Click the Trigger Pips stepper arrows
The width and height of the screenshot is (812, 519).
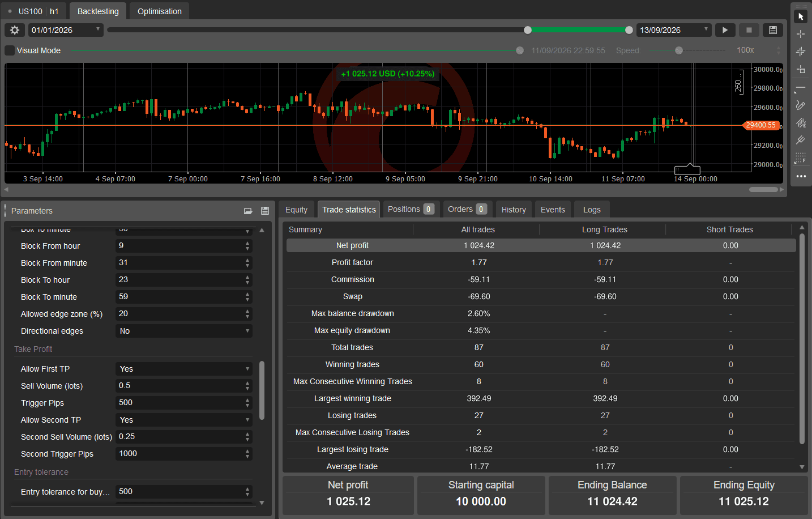click(247, 403)
